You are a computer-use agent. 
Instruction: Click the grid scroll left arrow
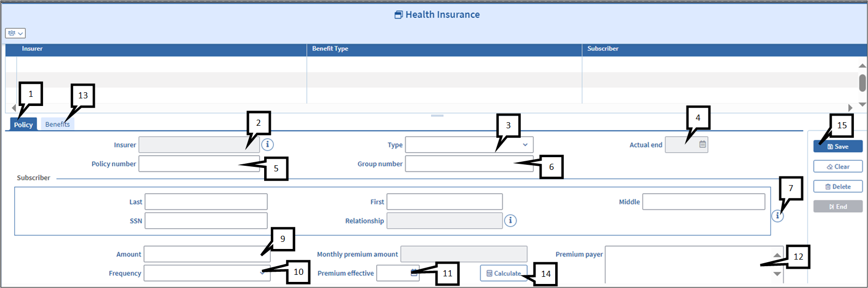click(14, 108)
